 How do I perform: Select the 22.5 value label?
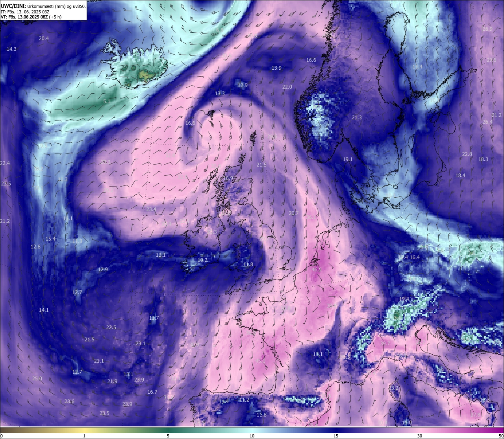point(111,328)
